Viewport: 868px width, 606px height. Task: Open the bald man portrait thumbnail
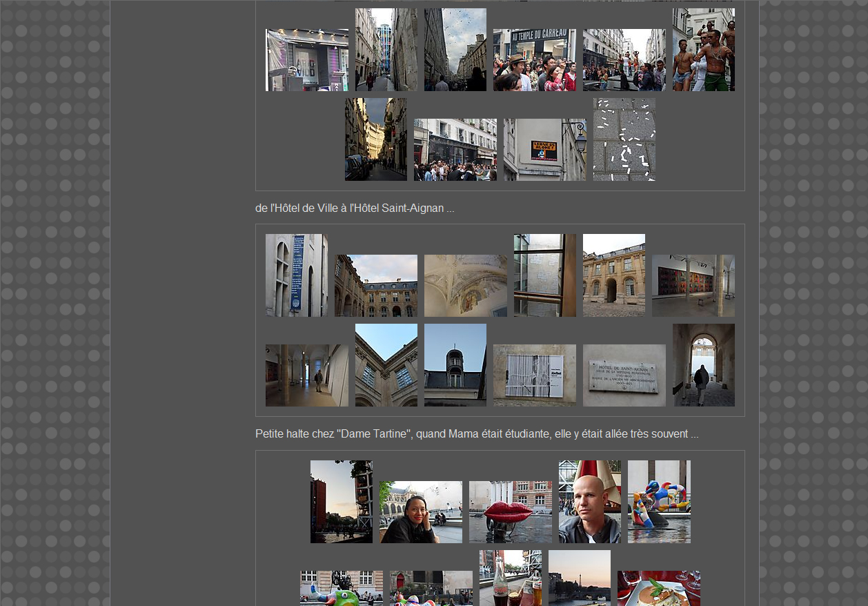[x=589, y=502]
